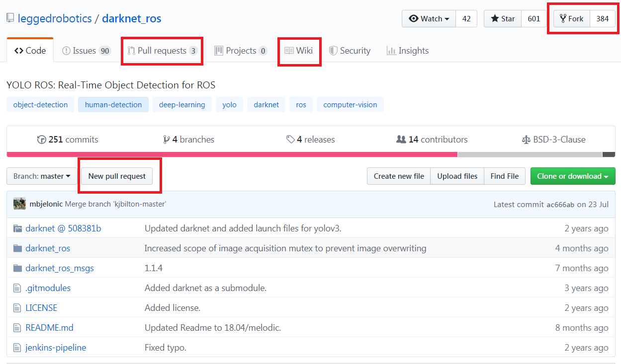This screenshot has width=621, height=364.
Task: Open commit 'Increased scope of image acquisition mutex'
Action: point(285,248)
